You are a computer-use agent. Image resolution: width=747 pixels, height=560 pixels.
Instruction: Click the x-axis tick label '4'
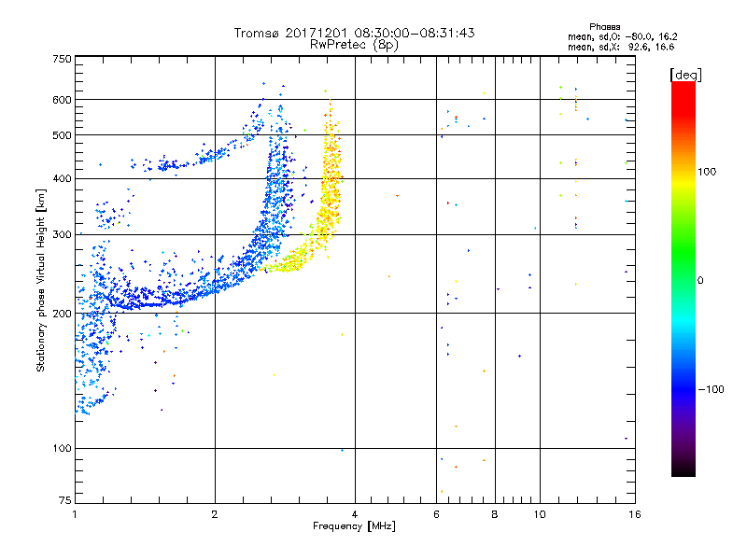[355, 514]
